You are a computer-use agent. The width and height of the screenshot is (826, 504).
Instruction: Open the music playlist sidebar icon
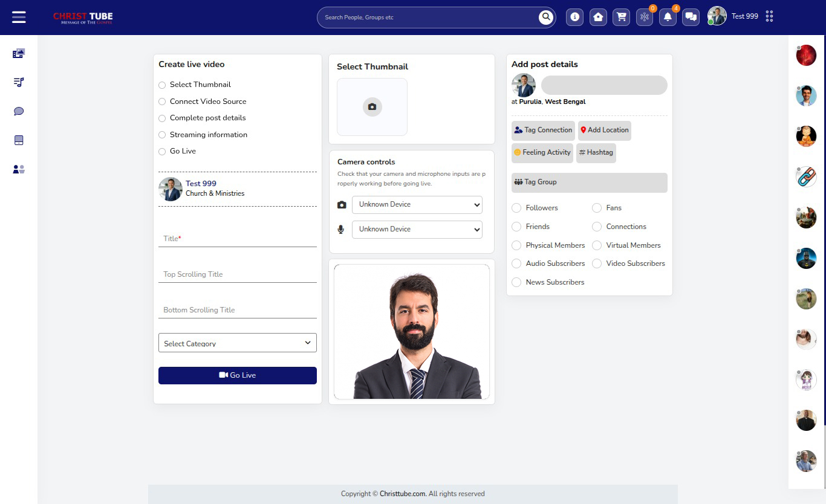19,82
